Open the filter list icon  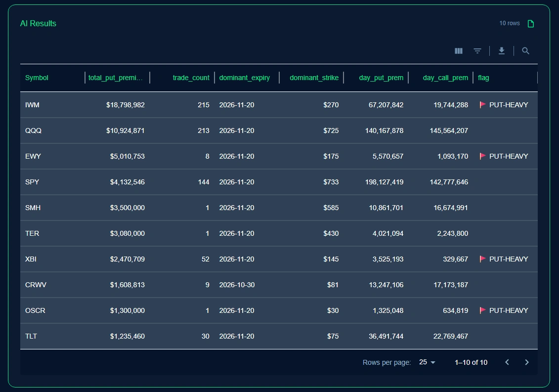(477, 51)
